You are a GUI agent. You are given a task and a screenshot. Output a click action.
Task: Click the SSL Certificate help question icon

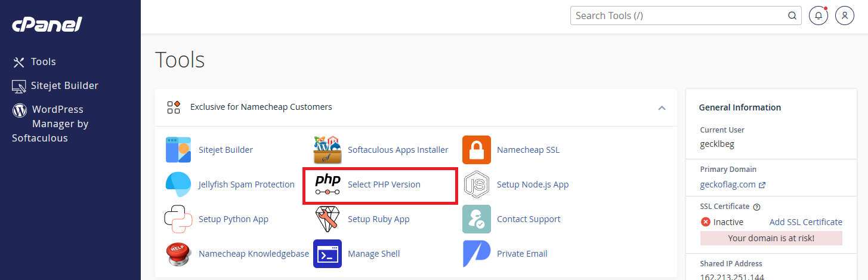click(x=757, y=207)
